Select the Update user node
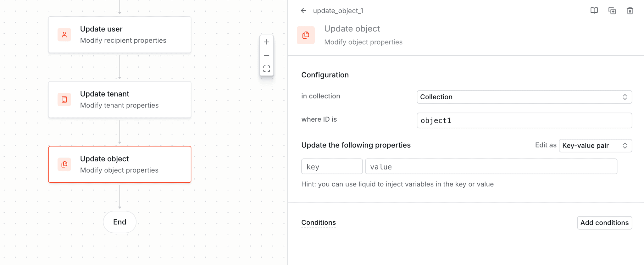Image resolution: width=644 pixels, height=265 pixels. (119, 35)
